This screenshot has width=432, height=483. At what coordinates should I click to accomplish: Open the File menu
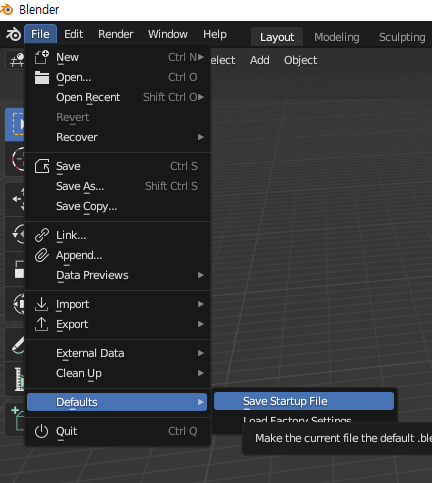click(x=40, y=34)
